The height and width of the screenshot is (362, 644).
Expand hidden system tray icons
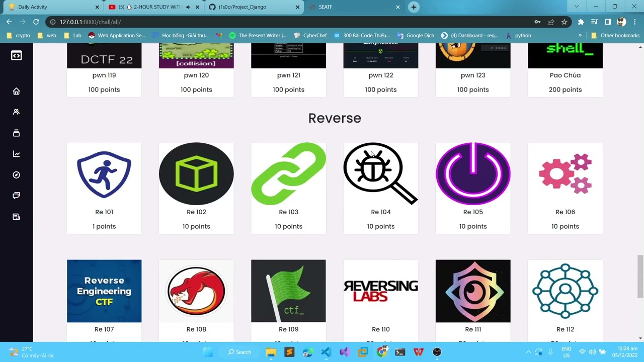528,352
